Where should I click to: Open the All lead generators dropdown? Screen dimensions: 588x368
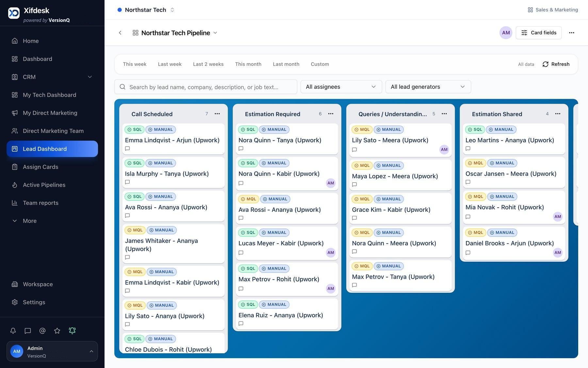(428, 87)
